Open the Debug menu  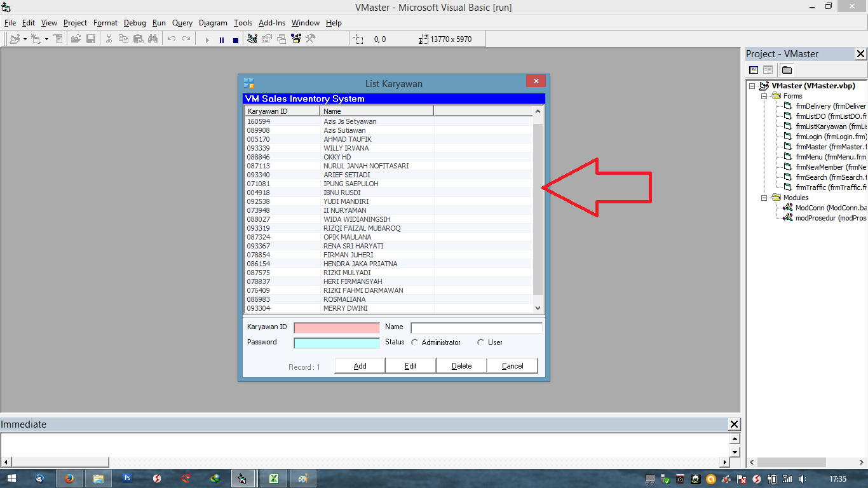(135, 23)
